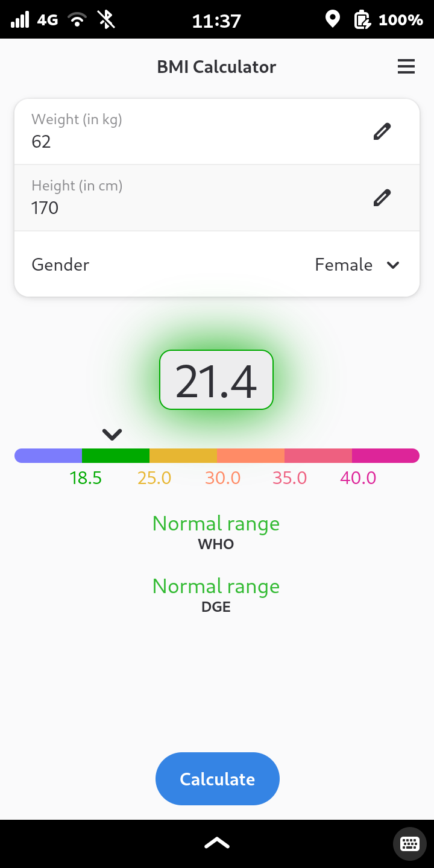Click the 21.4 BMI result box
The height and width of the screenshot is (868, 434).
tap(216, 380)
